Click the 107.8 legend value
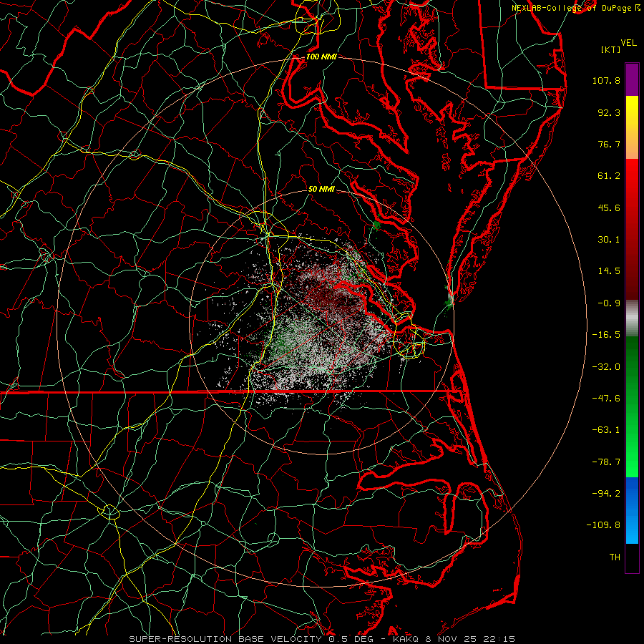 pos(606,80)
